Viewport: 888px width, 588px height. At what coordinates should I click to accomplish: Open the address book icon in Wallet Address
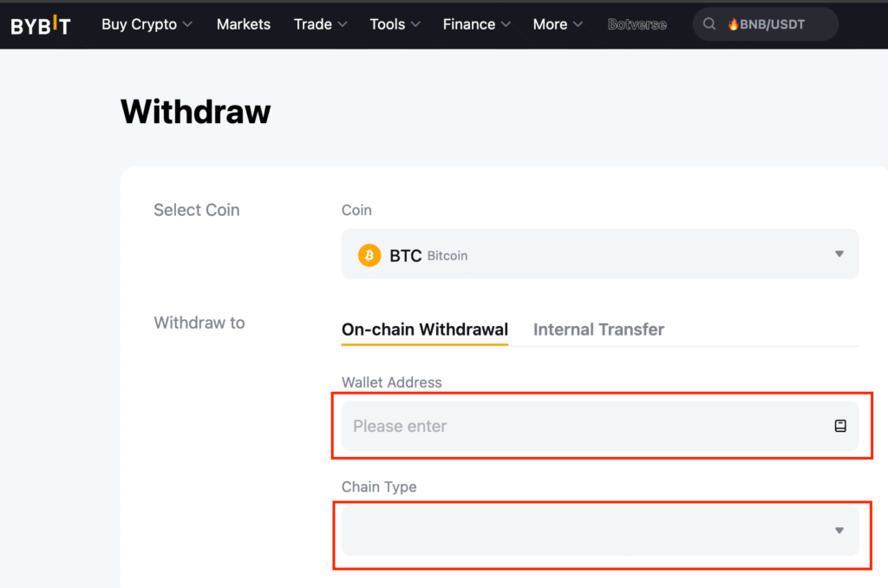pyautogui.click(x=839, y=426)
